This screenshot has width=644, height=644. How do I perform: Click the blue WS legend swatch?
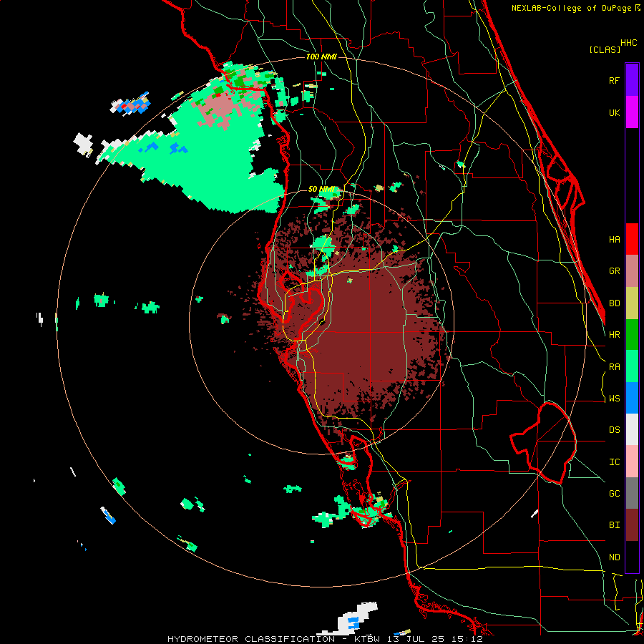(632, 398)
